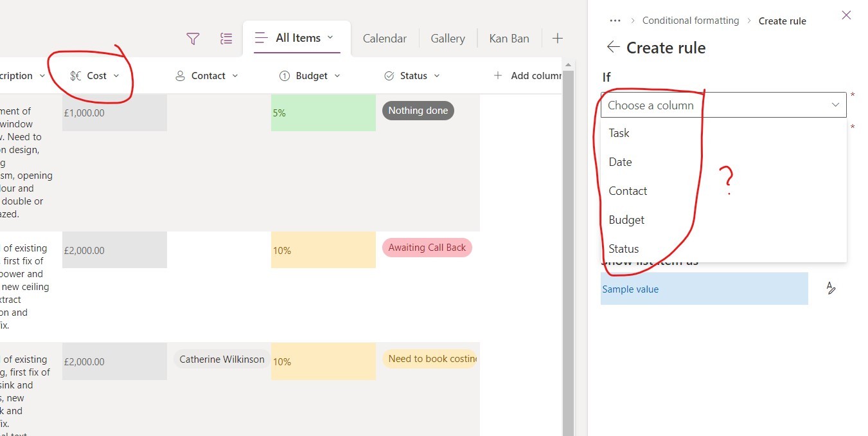Click the 10% budget cell beside Awaiting Call Back
Viewport: 868px width, 436px height.
323,250
